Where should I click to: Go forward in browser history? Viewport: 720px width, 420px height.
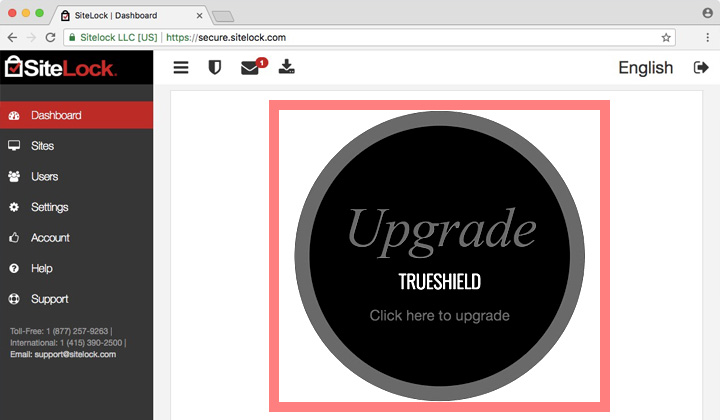pyautogui.click(x=31, y=38)
